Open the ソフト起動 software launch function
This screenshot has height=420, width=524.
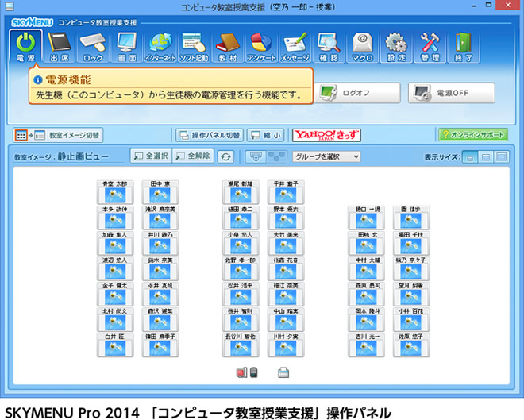(x=195, y=46)
